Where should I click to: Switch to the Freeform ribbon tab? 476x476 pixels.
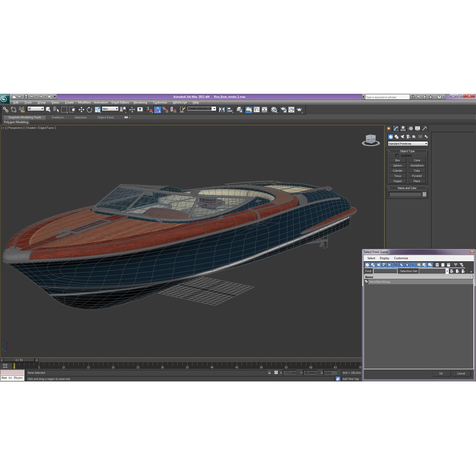tap(58, 118)
